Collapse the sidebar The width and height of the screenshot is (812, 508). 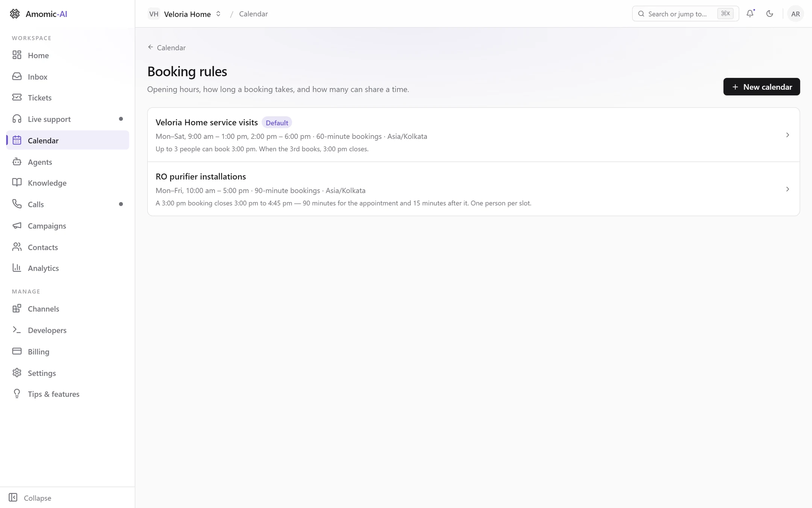click(30, 497)
